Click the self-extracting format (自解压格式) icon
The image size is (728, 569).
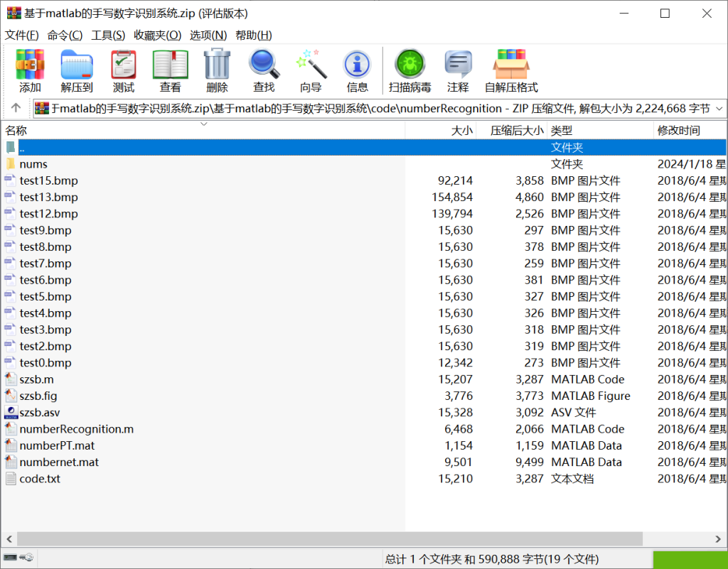point(511,71)
